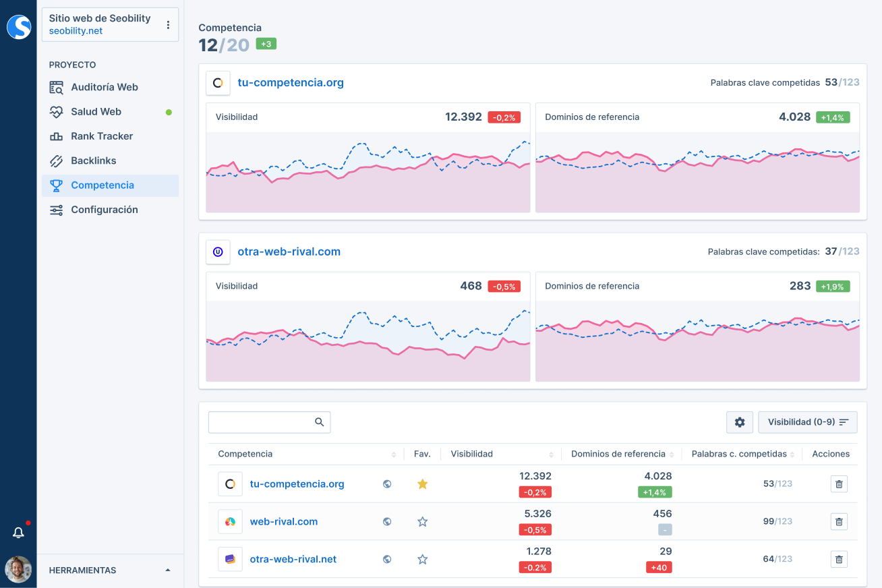
Task: Click globe icon for otra-web-rival.net
Action: pos(387,559)
